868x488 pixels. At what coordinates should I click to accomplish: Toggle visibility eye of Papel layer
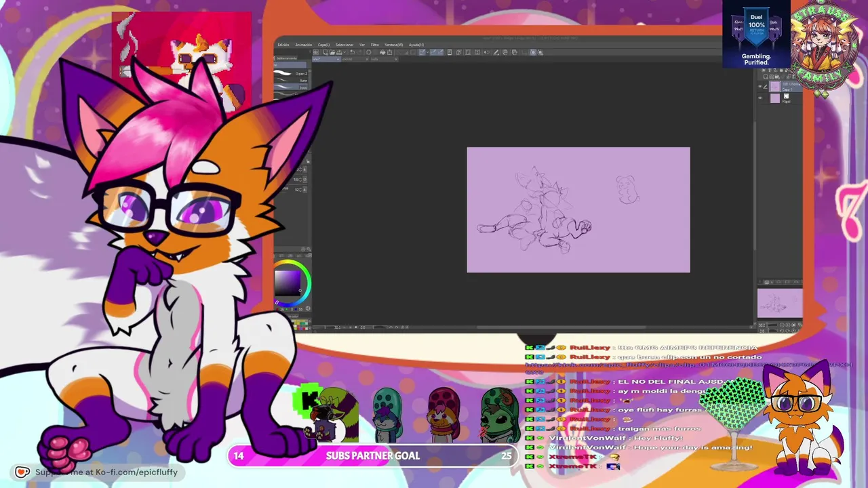759,98
